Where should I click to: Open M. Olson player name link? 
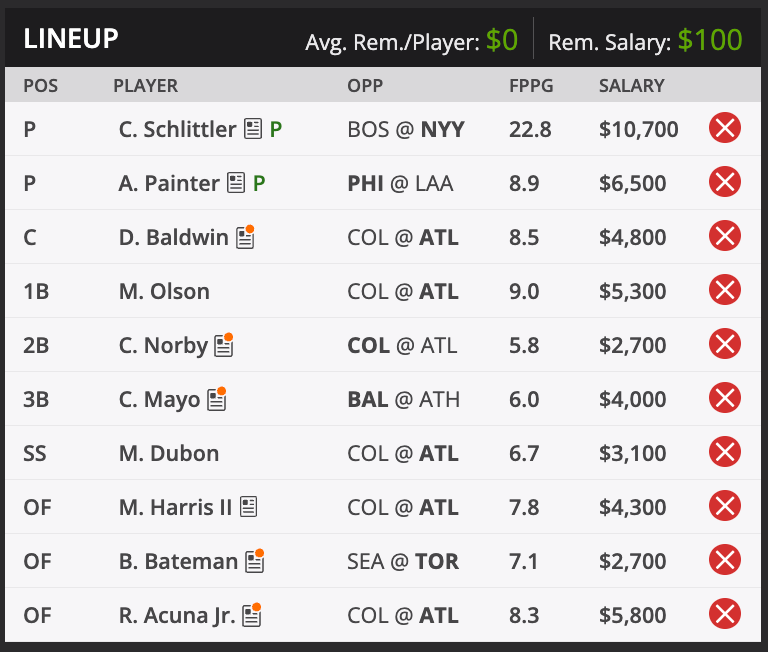pos(164,291)
